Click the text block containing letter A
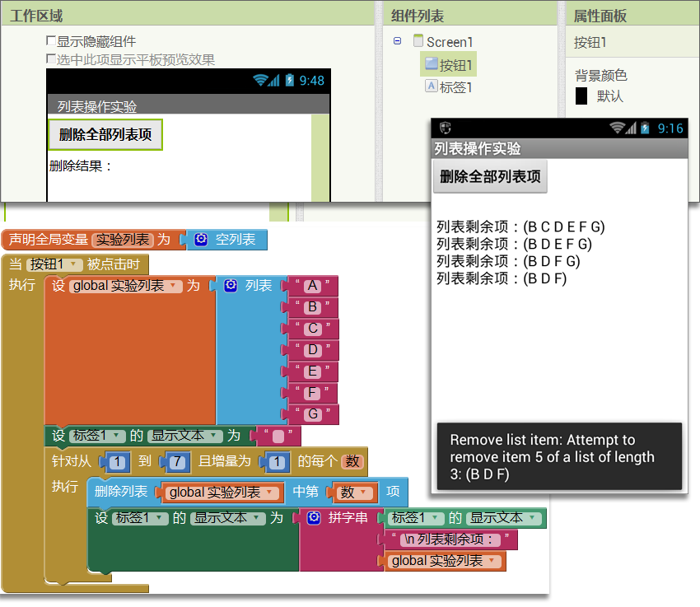Viewport: 700px width, 607px height. [x=311, y=286]
